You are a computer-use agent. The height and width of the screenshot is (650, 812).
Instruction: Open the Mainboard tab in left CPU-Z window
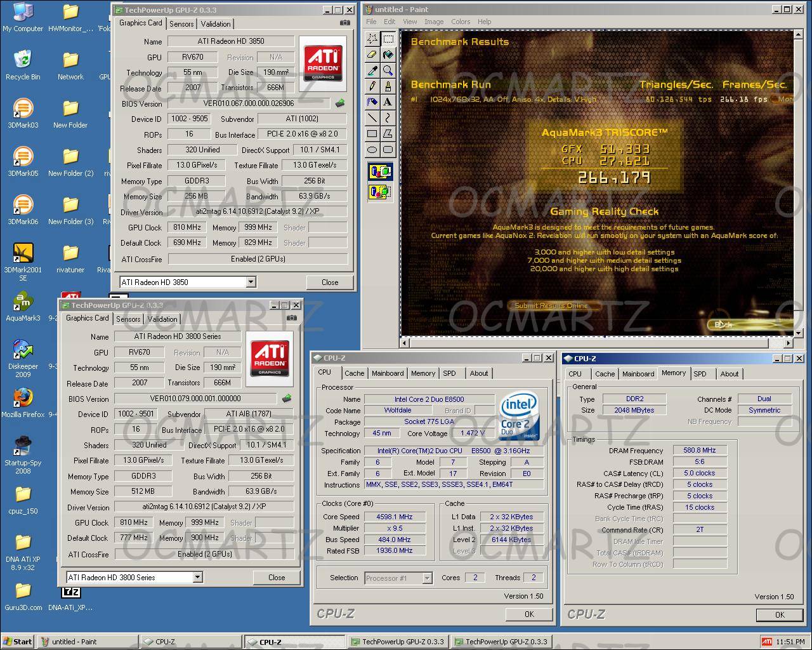[x=388, y=374]
